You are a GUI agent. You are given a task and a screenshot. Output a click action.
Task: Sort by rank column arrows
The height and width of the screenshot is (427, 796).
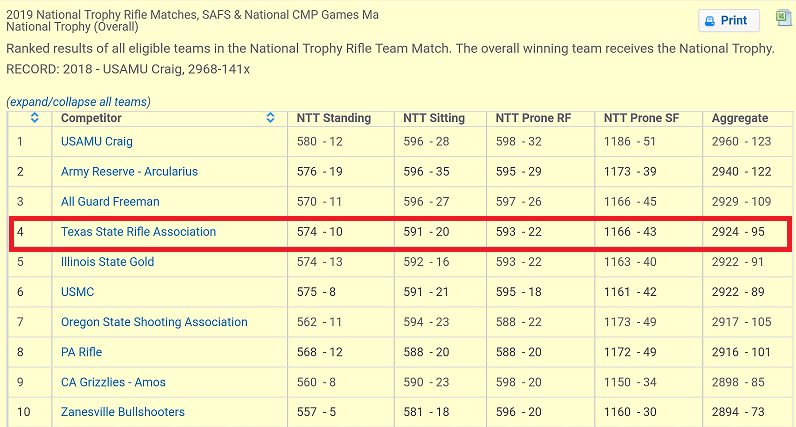pos(35,118)
